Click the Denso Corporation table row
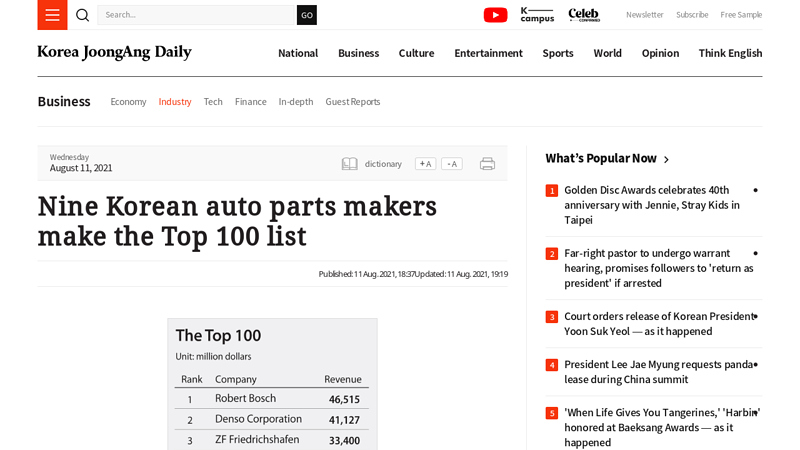The image size is (800, 450). 271,419
